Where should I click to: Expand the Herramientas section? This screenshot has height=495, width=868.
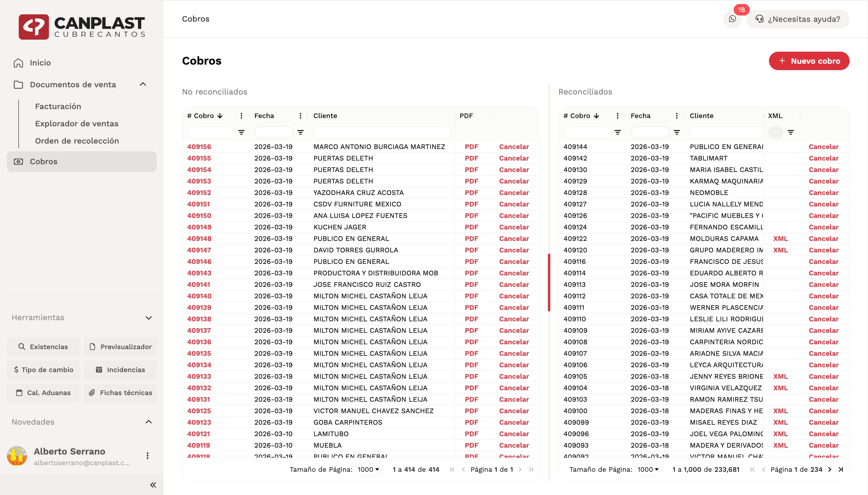(148, 318)
